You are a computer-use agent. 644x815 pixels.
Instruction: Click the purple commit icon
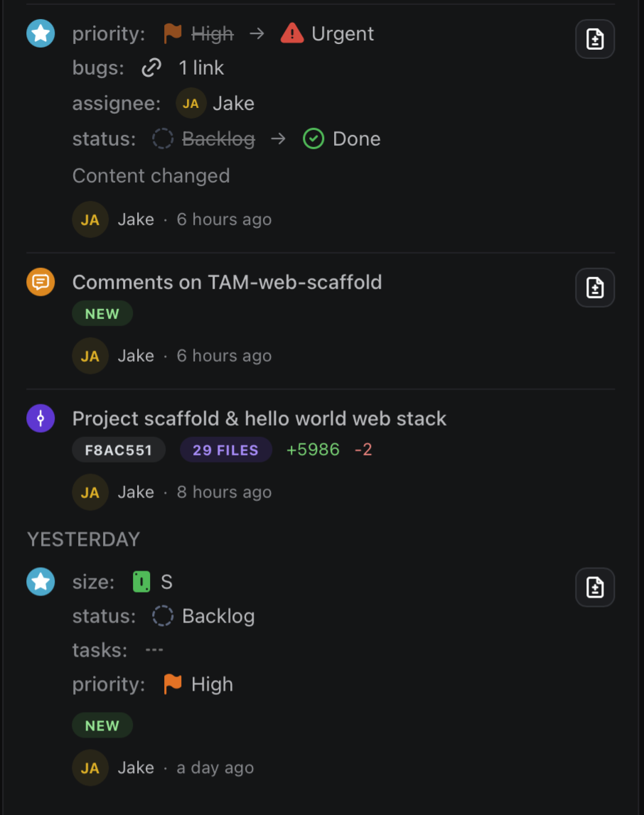41,419
